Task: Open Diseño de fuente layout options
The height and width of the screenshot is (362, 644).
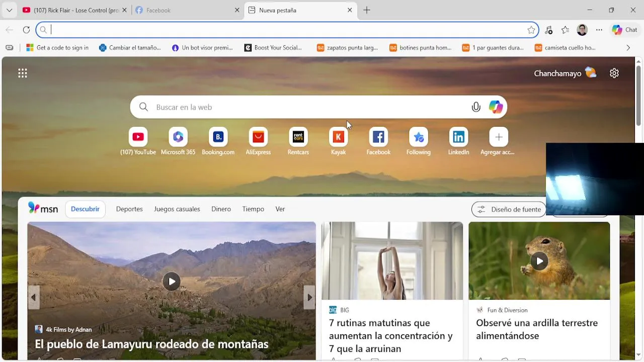Action: 509,209
